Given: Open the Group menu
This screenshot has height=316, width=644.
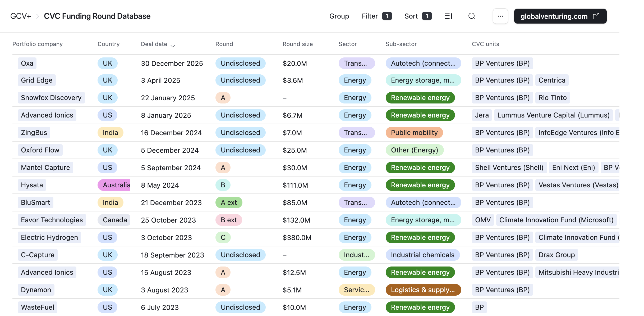Looking at the screenshot, I should pos(339,16).
